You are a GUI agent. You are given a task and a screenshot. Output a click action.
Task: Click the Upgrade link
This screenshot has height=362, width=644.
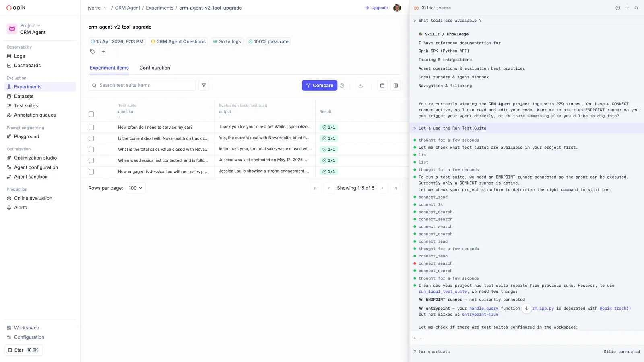pos(376,8)
